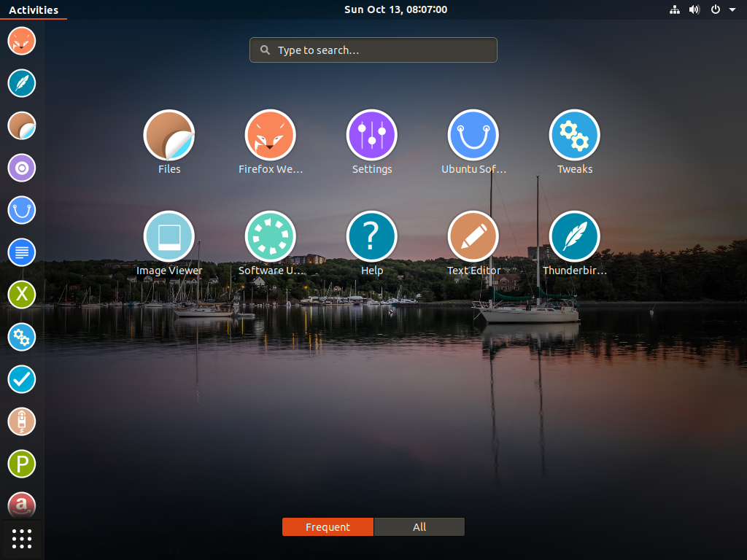Launch Firefox Web Browser from the app grid
The image size is (747, 560).
click(271, 142)
